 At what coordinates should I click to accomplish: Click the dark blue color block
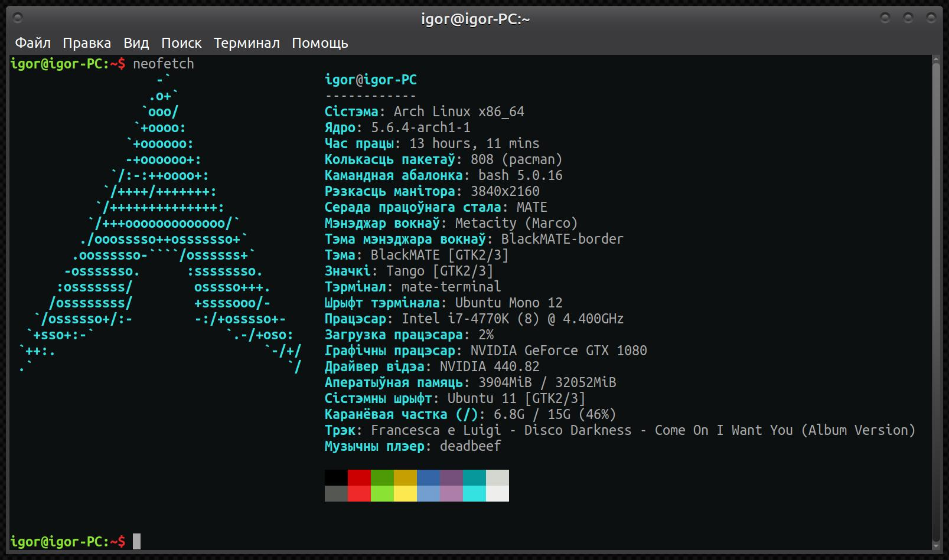[428, 477]
